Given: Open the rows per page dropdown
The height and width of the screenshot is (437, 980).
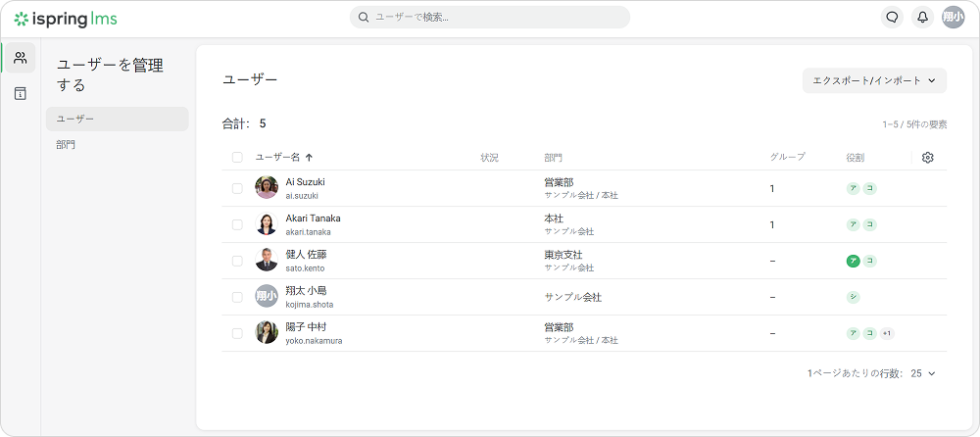Looking at the screenshot, I should click(923, 373).
